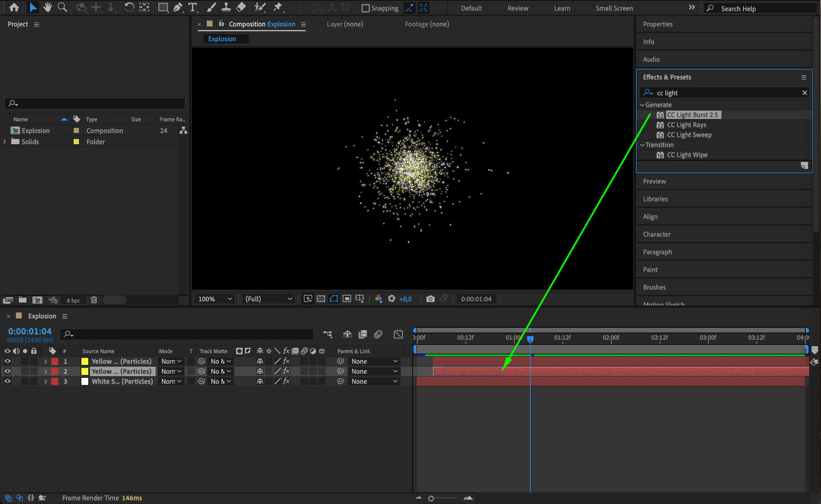821x504 pixels.
Task: Toggle visibility of layer 1
Action: click(x=7, y=361)
